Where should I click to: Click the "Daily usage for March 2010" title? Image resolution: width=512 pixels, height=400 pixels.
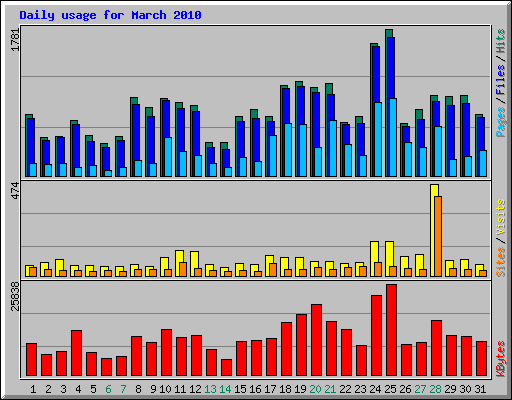(x=110, y=15)
